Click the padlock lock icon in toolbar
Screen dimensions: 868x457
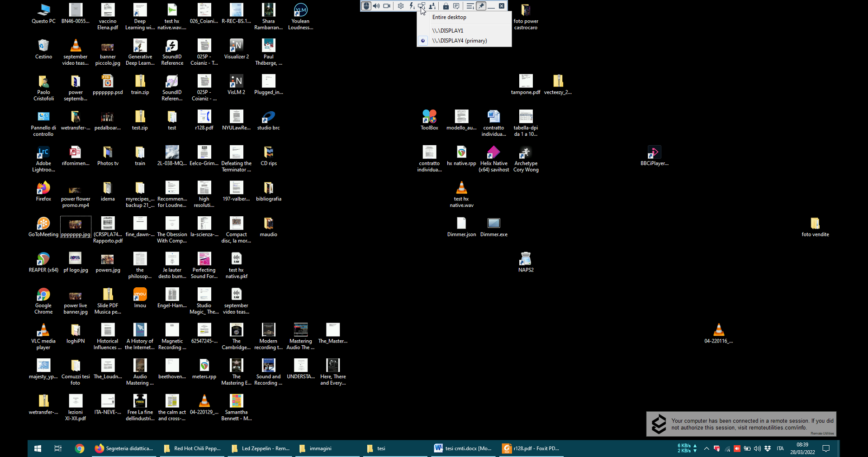click(x=446, y=6)
